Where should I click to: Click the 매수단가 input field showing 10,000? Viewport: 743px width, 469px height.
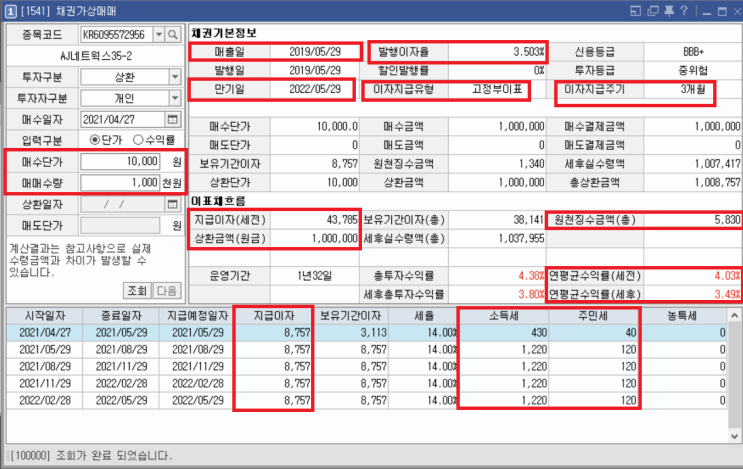click(120, 162)
